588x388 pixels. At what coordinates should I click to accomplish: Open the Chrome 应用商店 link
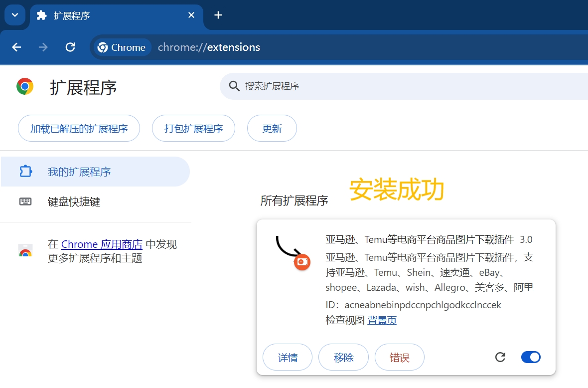point(102,244)
